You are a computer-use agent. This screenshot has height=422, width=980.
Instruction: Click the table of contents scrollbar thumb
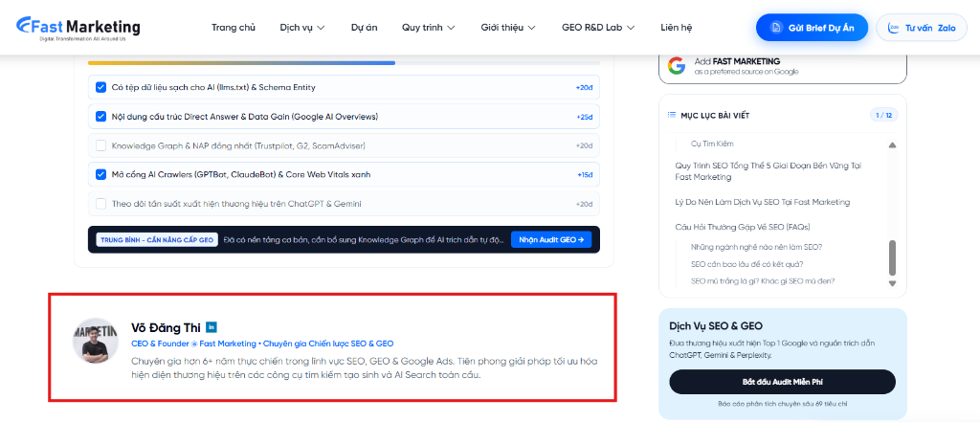(x=893, y=257)
